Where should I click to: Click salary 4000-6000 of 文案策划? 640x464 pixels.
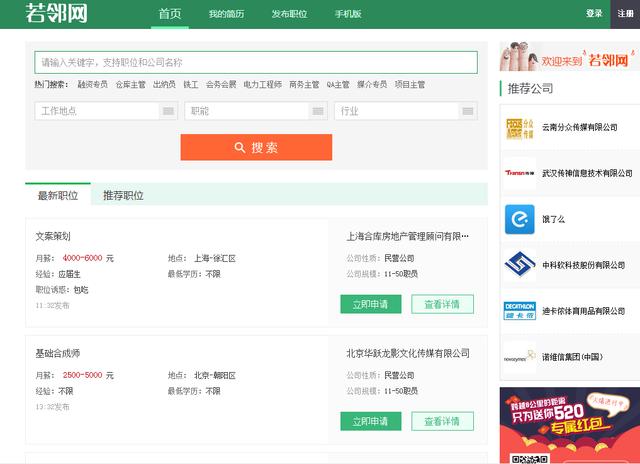82,258
